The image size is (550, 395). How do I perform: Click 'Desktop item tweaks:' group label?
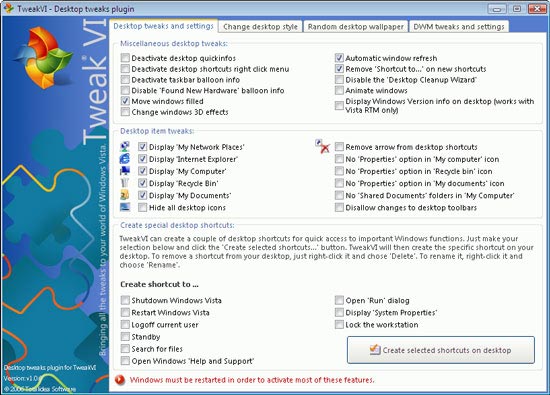coord(157,131)
